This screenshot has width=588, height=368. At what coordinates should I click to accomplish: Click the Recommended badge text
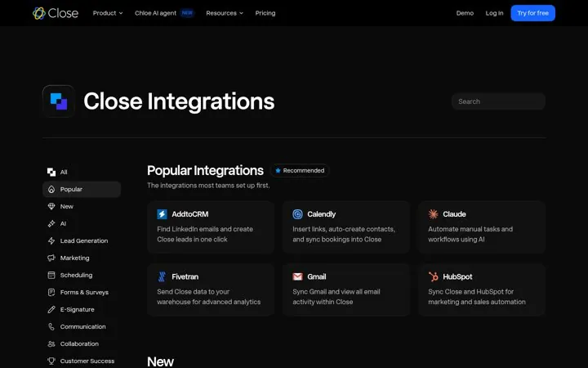pyautogui.click(x=304, y=170)
